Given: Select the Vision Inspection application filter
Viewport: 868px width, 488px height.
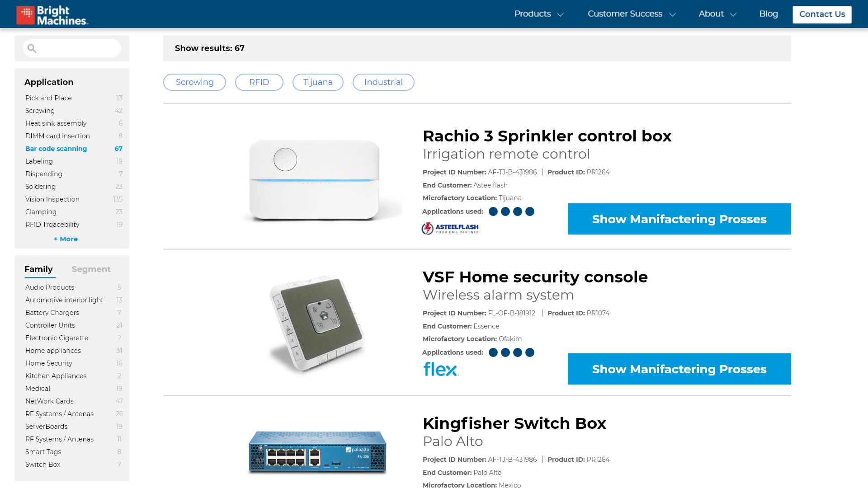Looking at the screenshot, I should [74, 199].
